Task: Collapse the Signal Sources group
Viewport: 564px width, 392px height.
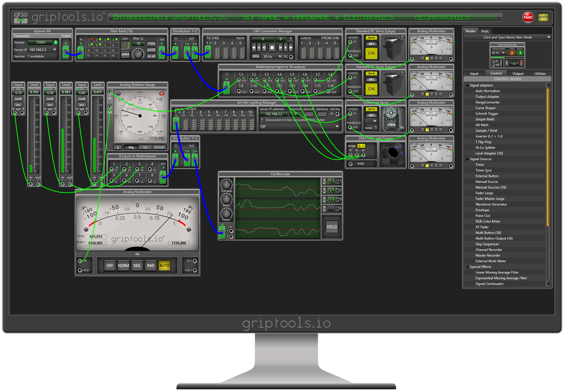Action: point(467,159)
